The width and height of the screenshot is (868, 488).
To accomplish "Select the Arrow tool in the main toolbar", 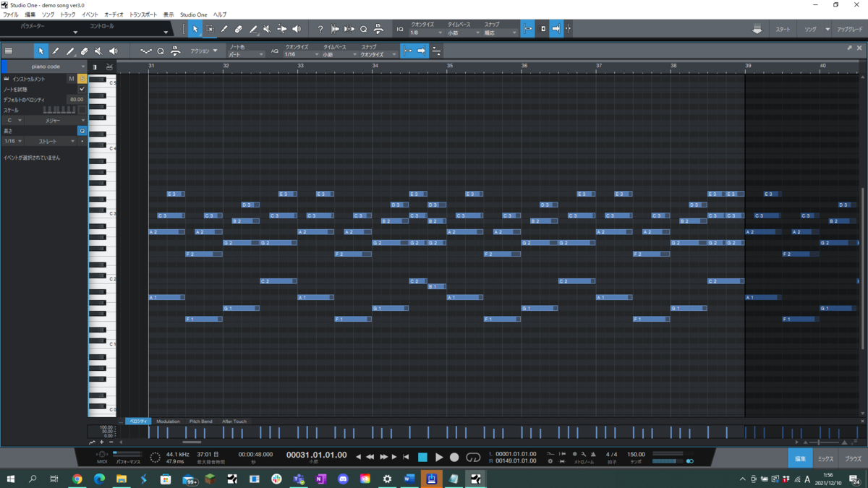I will 195,29.
